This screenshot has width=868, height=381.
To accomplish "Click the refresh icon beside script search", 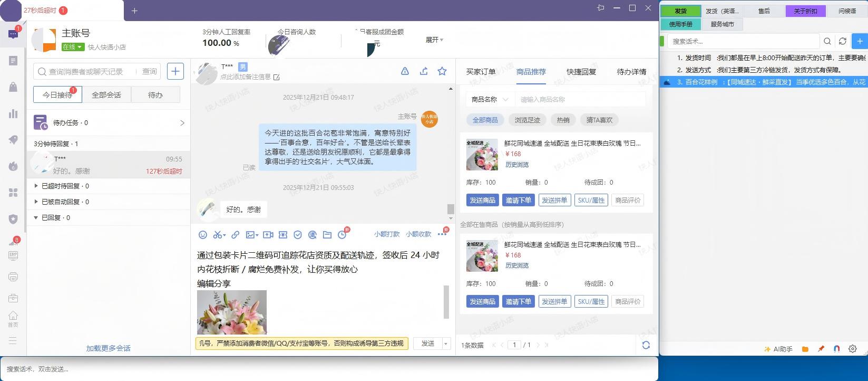I will (843, 41).
